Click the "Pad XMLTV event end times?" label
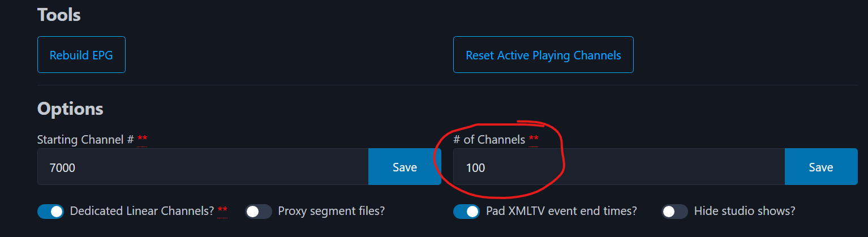This screenshot has width=868, height=237. 561,212
